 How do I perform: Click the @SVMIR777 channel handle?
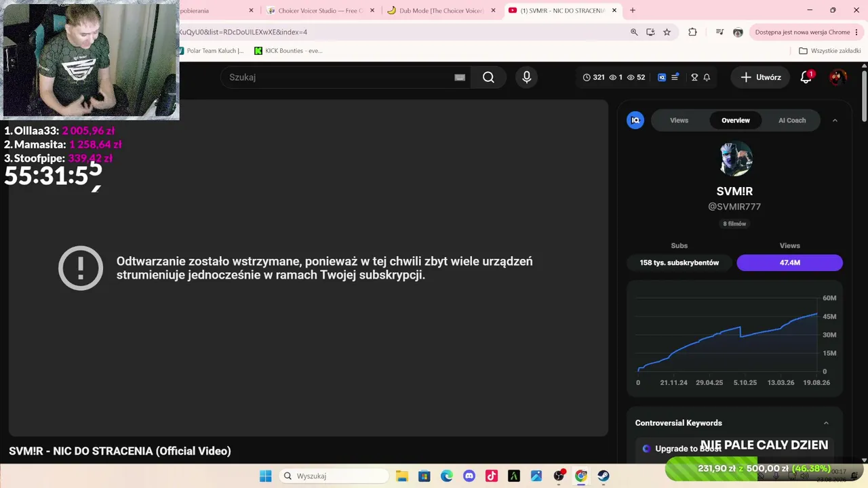[734, 207]
